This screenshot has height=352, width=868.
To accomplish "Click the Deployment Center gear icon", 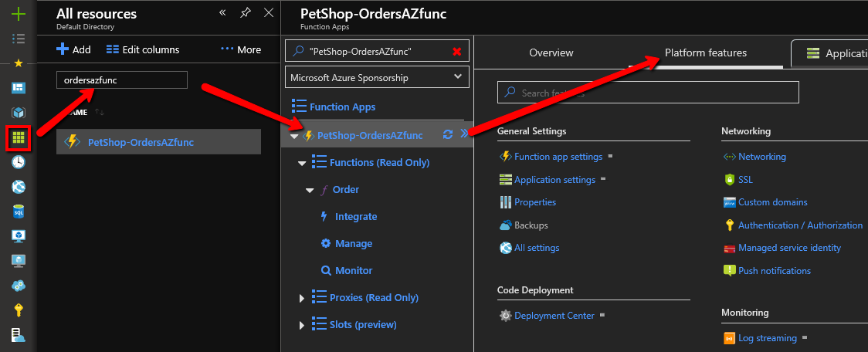I will pos(505,316).
